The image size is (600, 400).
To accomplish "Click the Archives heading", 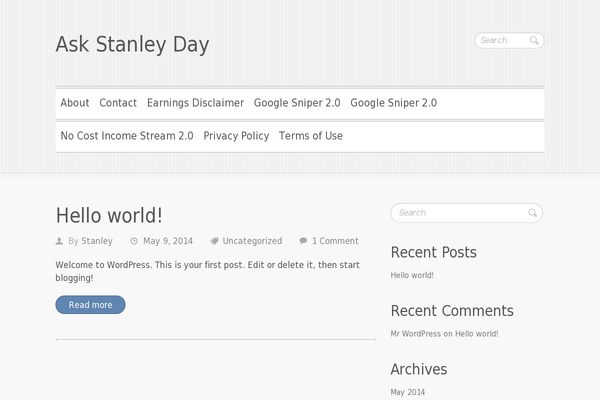I will [x=419, y=369].
